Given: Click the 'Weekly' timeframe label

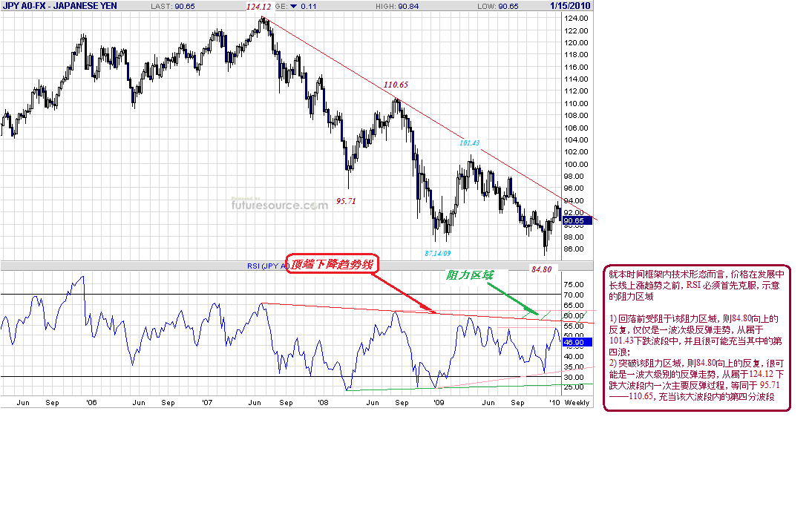Looking at the screenshot, I should point(577,402).
